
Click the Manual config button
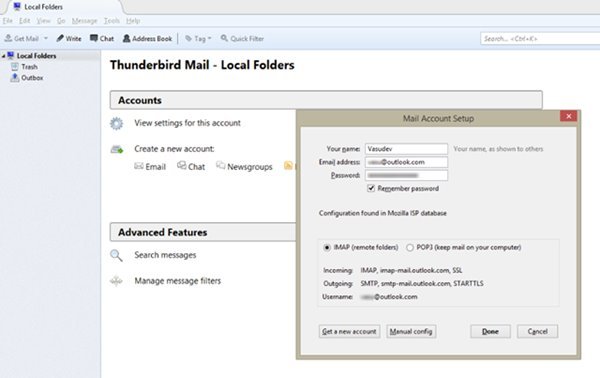(411, 331)
